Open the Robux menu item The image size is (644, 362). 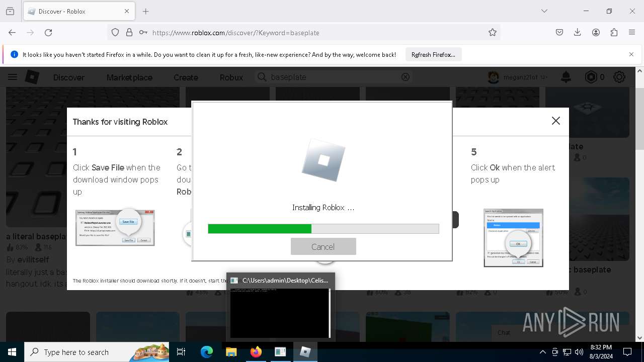pyautogui.click(x=231, y=77)
